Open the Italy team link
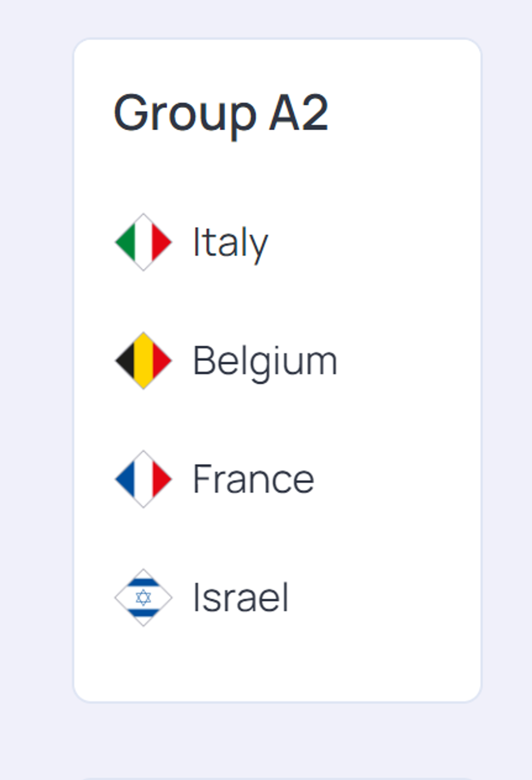 tap(230, 243)
